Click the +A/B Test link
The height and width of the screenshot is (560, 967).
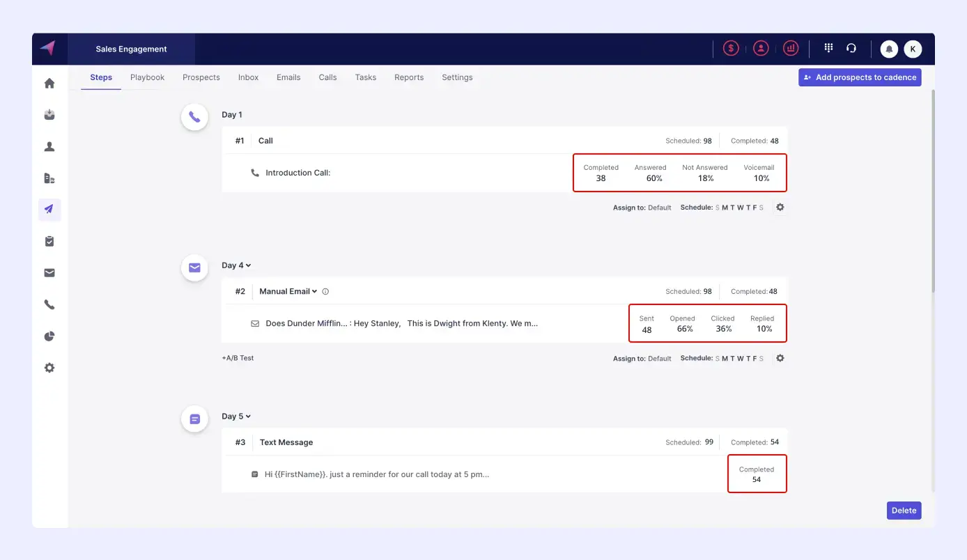click(x=238, y=358)
